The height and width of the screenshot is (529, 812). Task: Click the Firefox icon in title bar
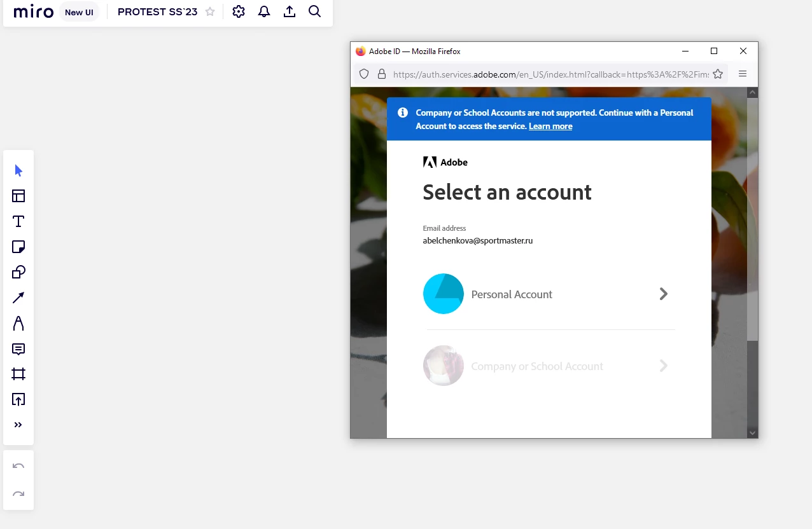pos(361,52)
